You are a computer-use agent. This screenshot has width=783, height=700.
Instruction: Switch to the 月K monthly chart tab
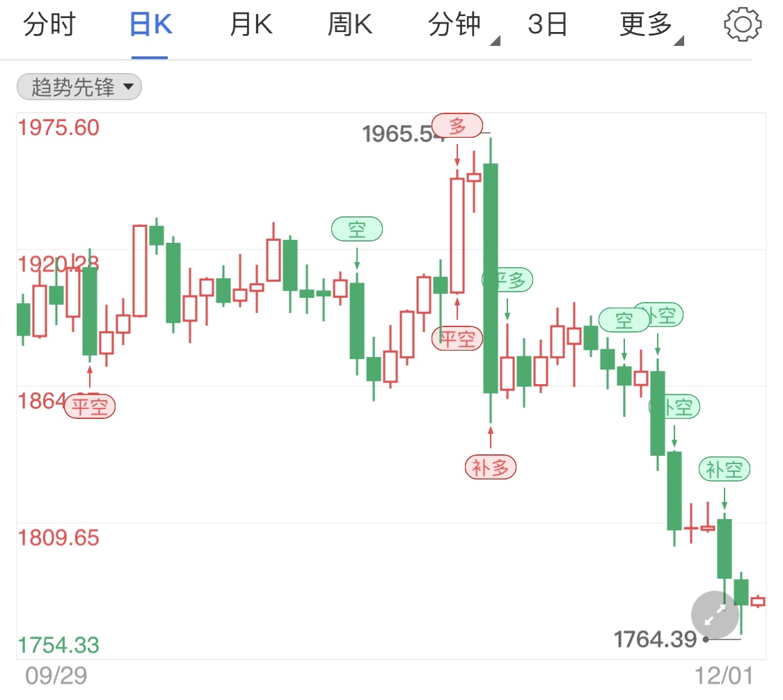250,23
